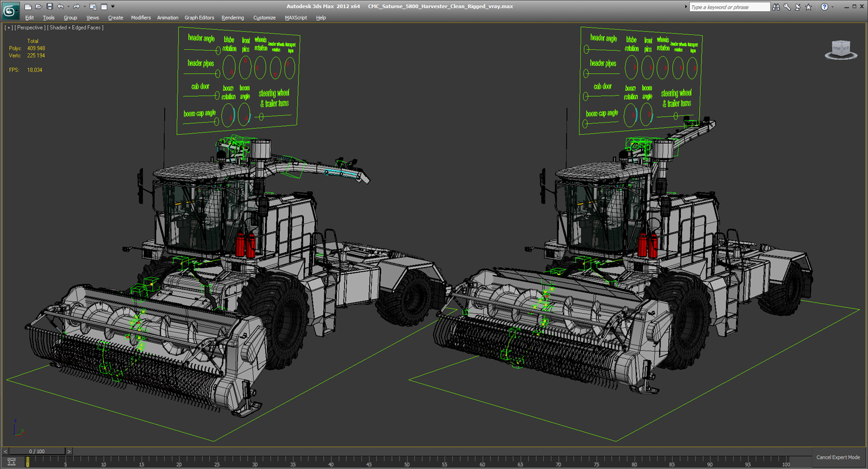868x469 pixels.
Task: Click the Polys count text in viewport statistics
Action: [x=28, y=49]
